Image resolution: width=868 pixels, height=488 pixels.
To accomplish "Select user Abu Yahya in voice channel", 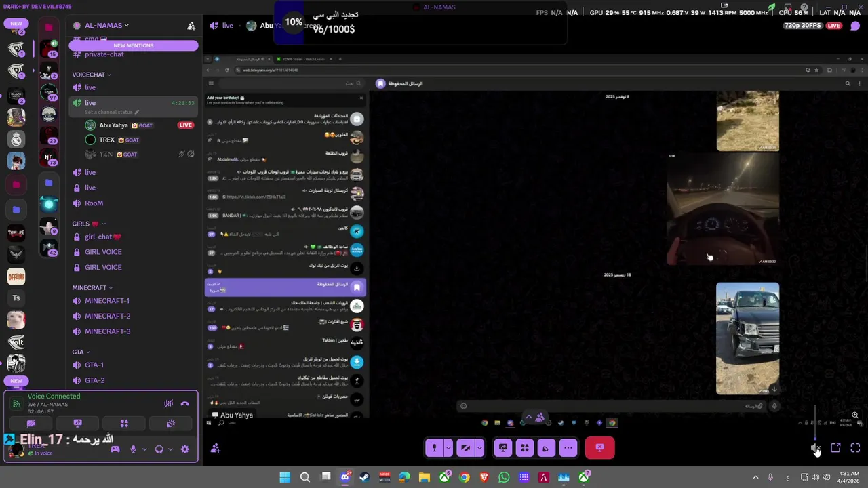I will [113, 125].
